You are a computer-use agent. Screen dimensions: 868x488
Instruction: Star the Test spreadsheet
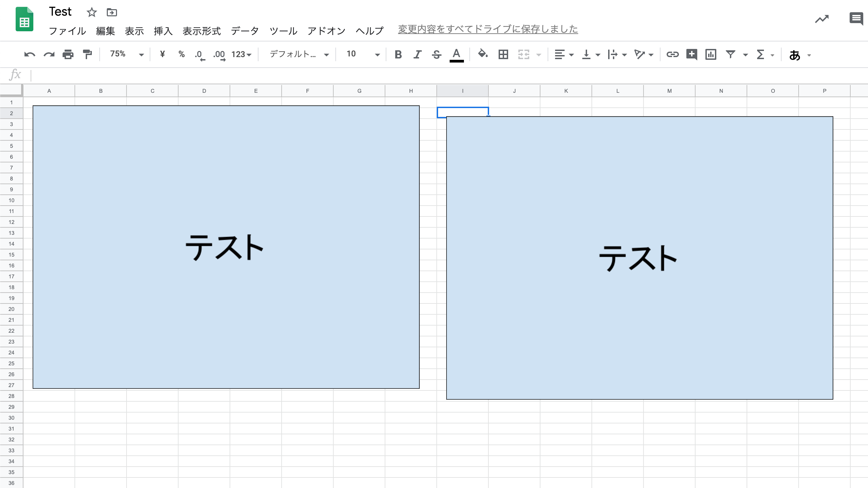[x=91, y=12]
